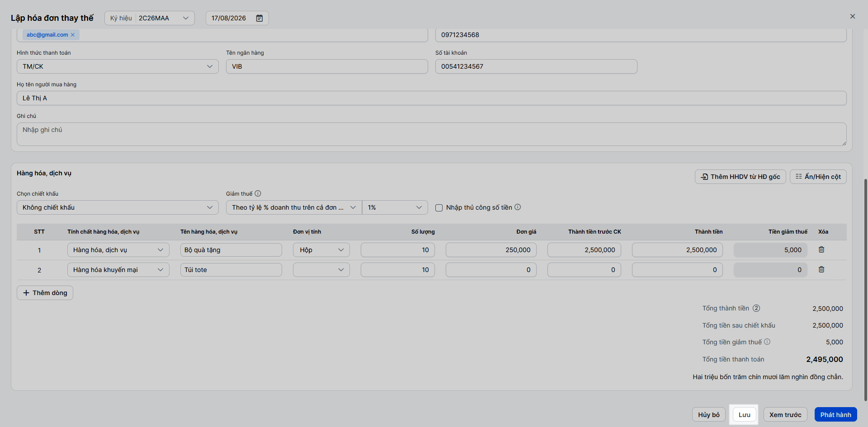Open Hình thức thanh toán TM/CK dropdown
Screen dimensions: 868x427
click(118, 66)
